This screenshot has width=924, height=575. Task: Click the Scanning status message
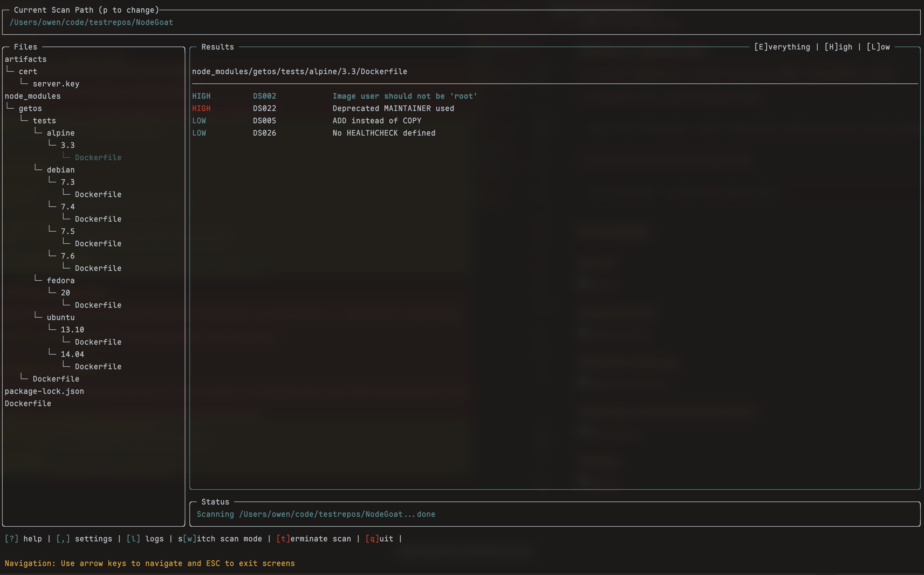point(316,514)
